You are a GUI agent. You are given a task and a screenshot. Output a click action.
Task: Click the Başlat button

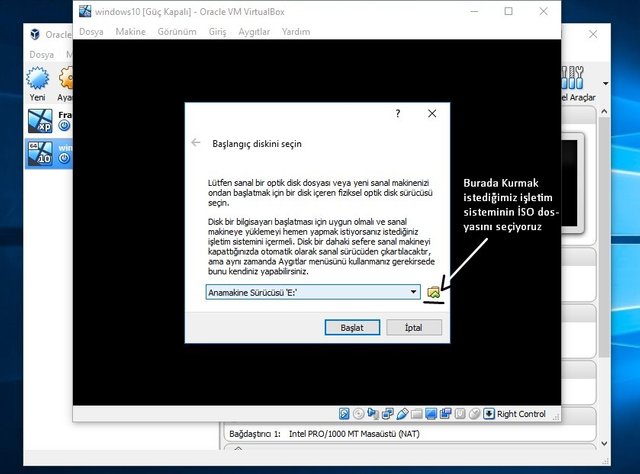352,327
